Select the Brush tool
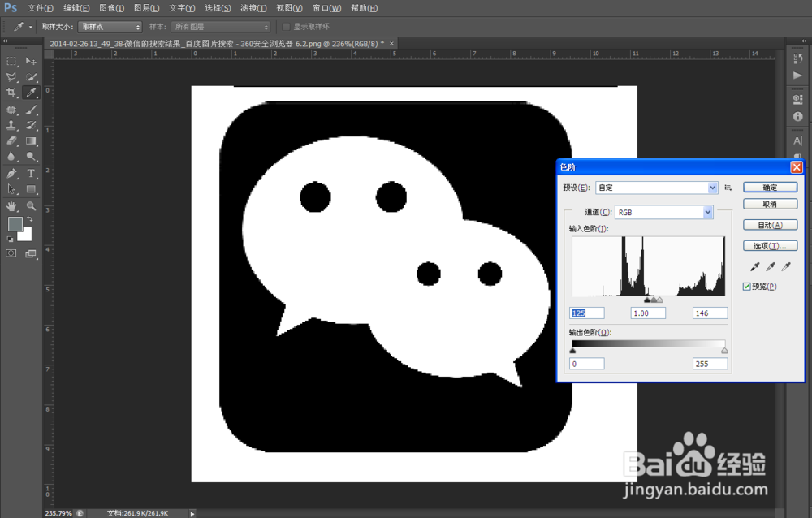The height and width of the screenshot is (518, 812). tap(31, 110)
